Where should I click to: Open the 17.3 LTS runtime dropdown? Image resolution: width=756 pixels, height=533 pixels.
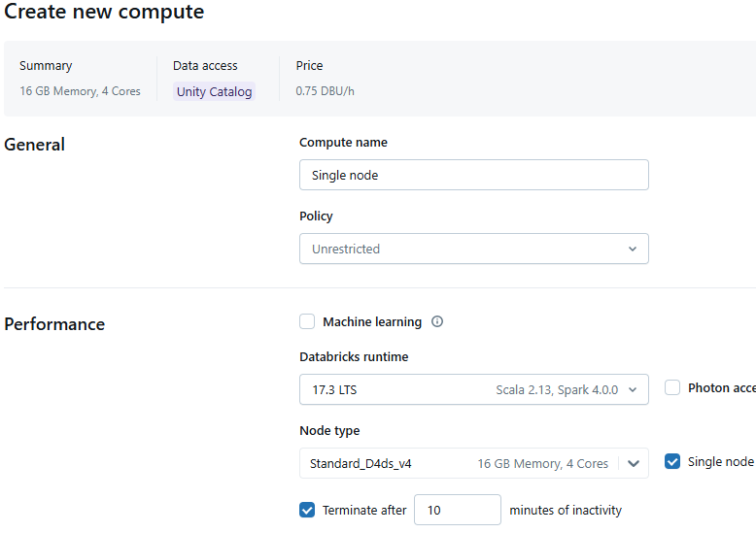[464, 390]
